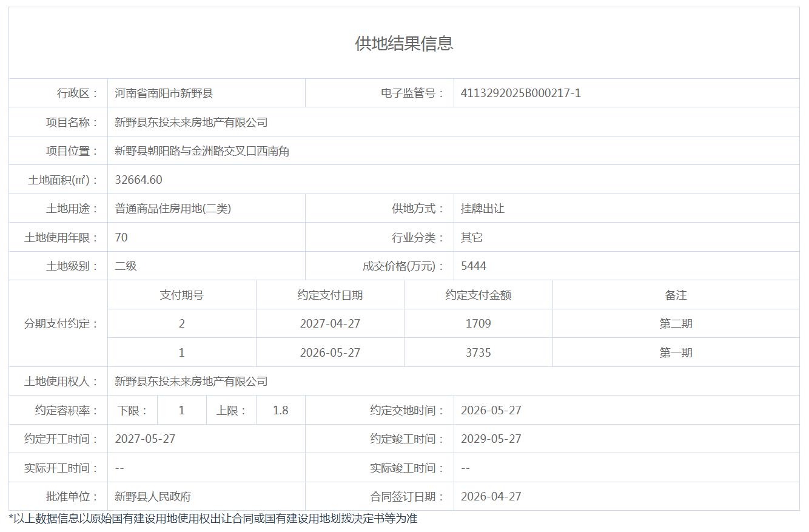Screen dimensions: 809x532
Task: Click the 支付期号 column header
Action: point(182,295)
